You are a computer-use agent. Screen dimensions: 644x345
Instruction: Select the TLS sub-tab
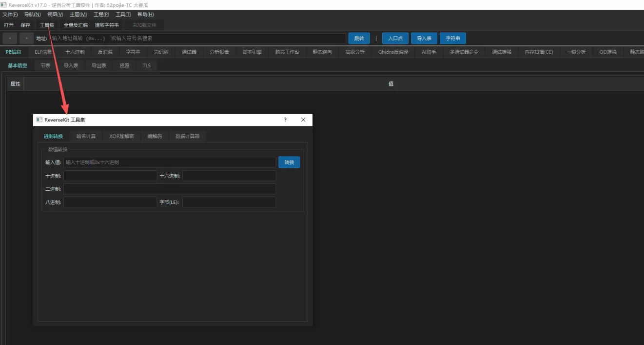coord(147,65)
